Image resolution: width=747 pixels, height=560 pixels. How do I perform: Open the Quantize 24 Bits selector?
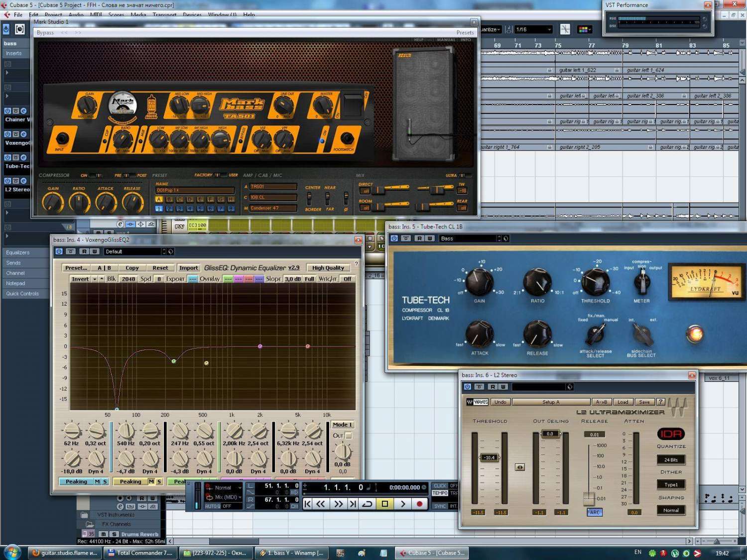point(670,459)
